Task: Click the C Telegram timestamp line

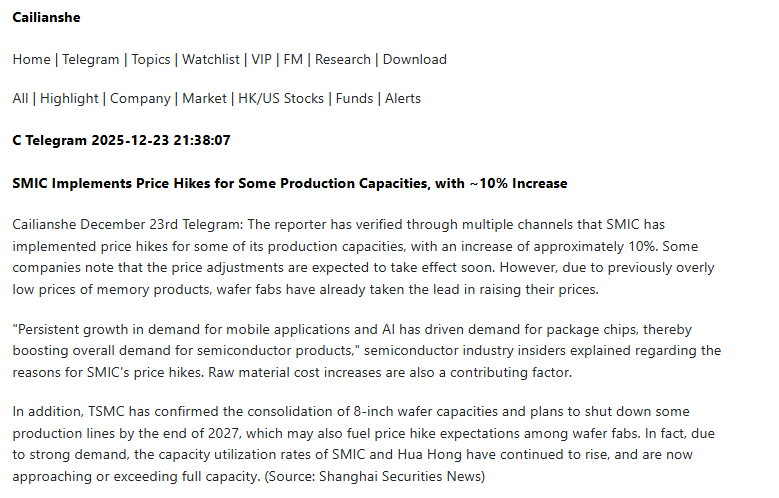Action: [x=121, y=140]
